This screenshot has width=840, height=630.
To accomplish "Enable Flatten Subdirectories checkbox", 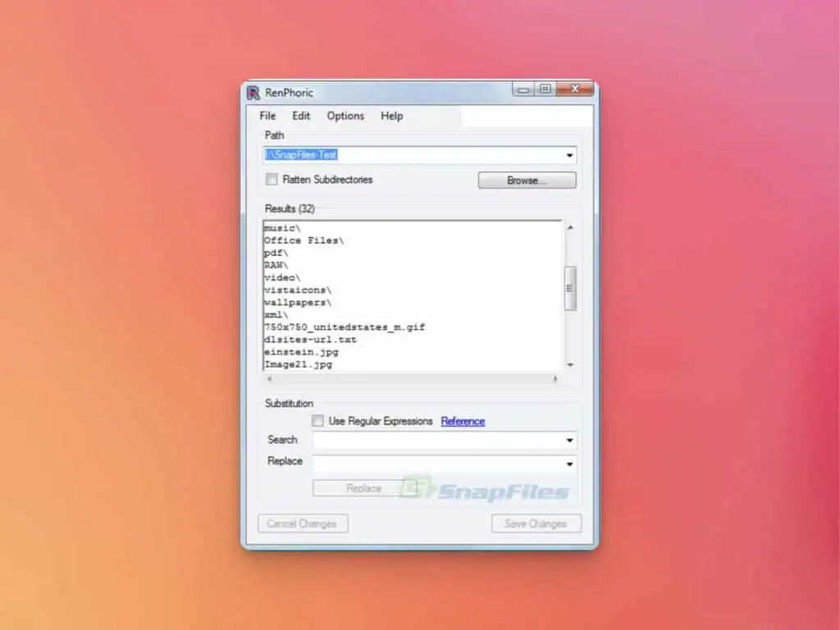I will [x=272, y=180].
